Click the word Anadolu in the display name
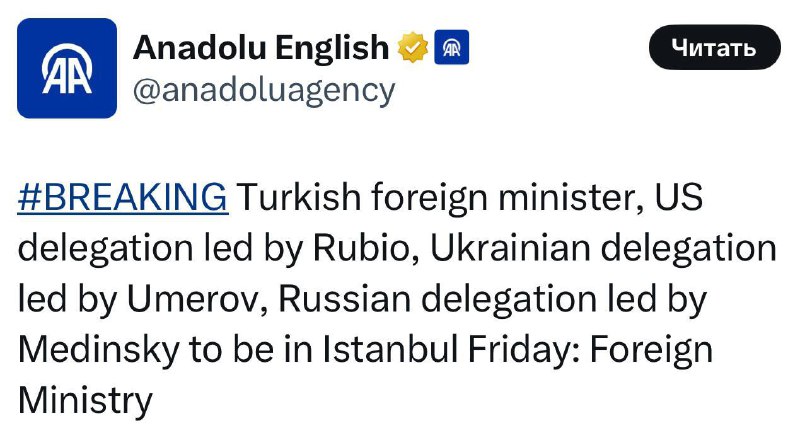This screenshot has height=445, width=800. [199, 47]
